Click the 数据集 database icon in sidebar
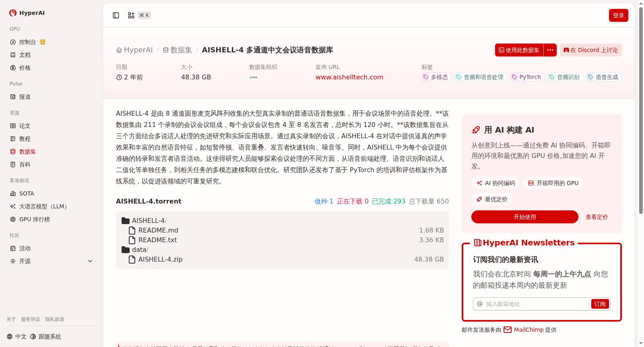644x347 pixels. coord(13,152)
